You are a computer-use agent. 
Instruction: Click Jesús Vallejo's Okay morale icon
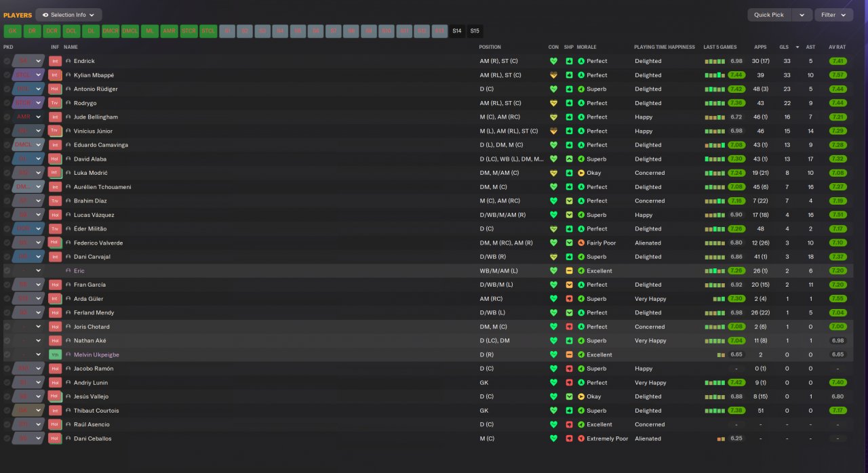tap(581, 396)
